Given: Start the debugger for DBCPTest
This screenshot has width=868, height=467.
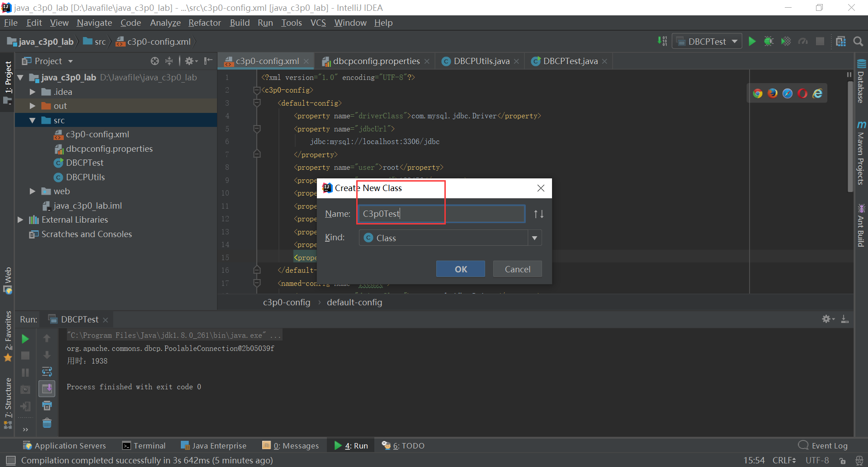Looking at the screenshot, I should (x=769, y=41).
